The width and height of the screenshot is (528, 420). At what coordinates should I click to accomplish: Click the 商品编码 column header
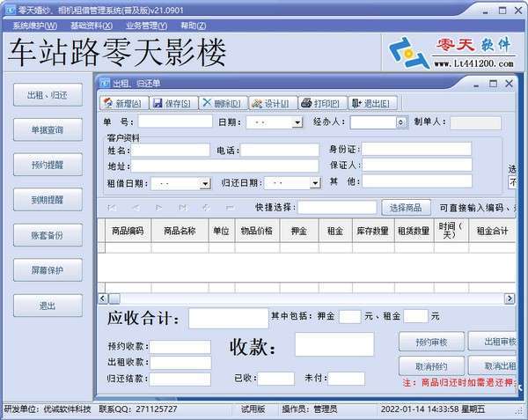coord(128,231)
